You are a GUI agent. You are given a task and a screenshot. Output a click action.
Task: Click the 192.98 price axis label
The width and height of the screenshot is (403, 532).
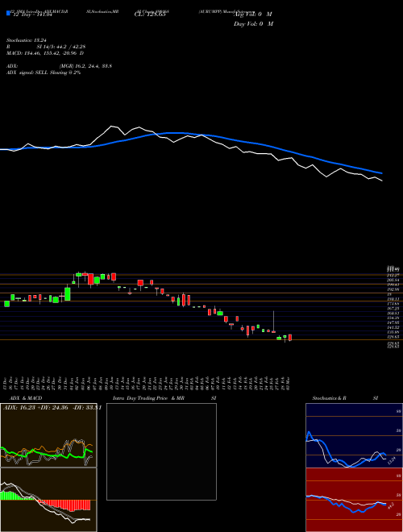pos(393,289)
